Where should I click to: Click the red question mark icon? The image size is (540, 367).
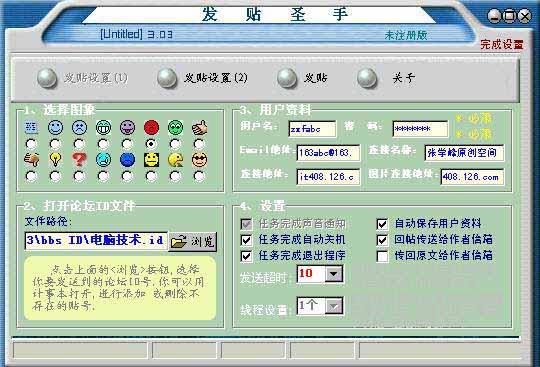click(x=79, y=160)
